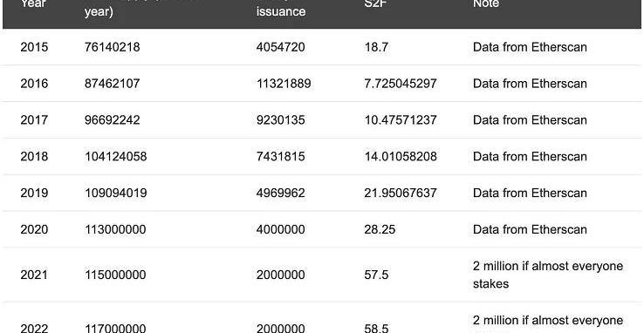Select the 2020 supply 113000000
Screen dimensions: 644x333
pos(115,229)
